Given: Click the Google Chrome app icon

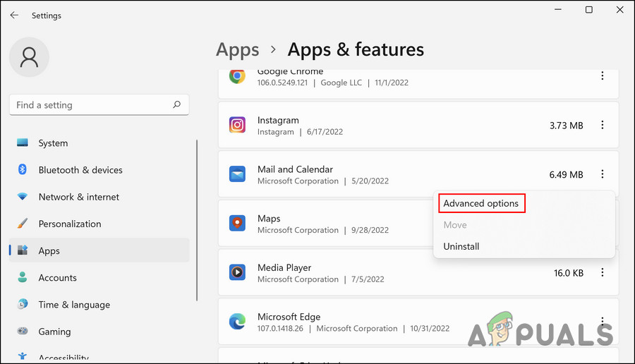Looking at the screenshot, I should click(237, 75).
